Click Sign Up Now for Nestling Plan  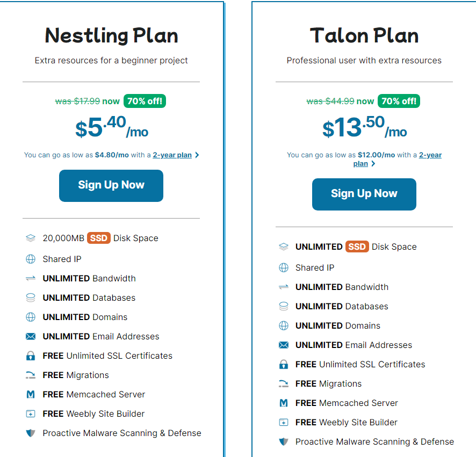click(x=111, y=185)
